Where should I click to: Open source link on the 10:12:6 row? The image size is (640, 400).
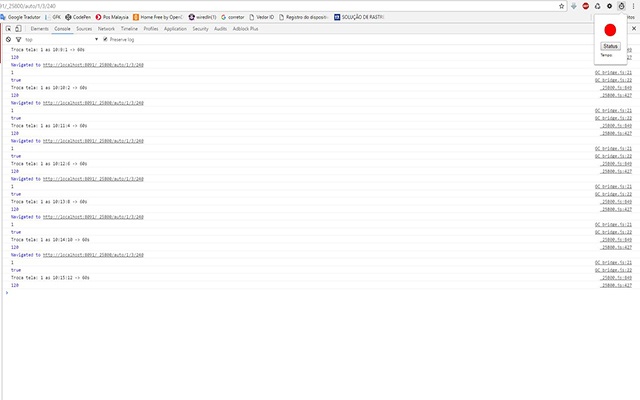coord(616,164)
